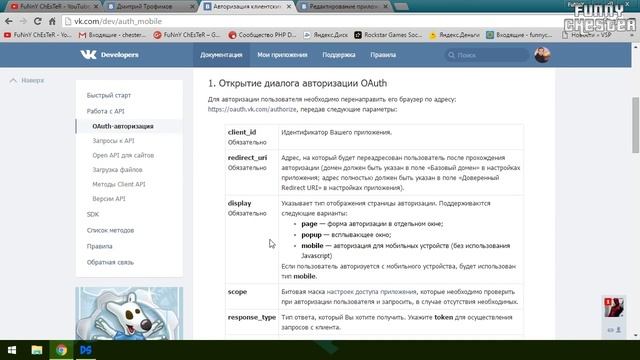This screenshot has height=360, width=640.
Task: Click the browser forward arrow
Action: click(23, 21)
